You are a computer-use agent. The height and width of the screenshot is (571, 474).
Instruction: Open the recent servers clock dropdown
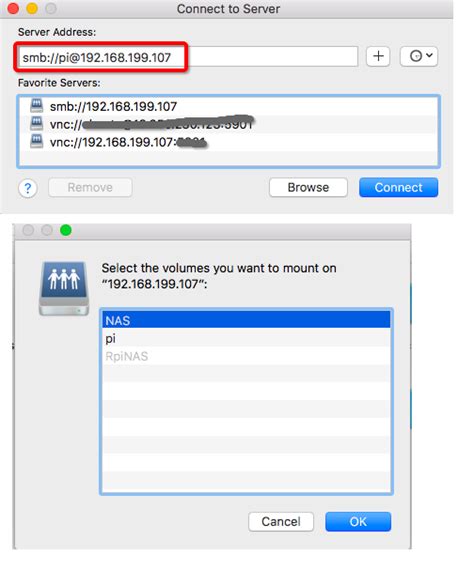419,56
